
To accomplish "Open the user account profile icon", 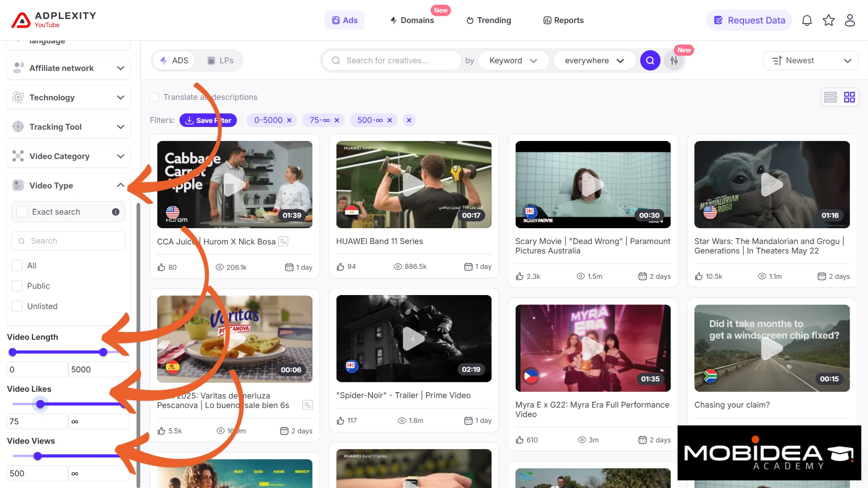I will pos(850,20).
